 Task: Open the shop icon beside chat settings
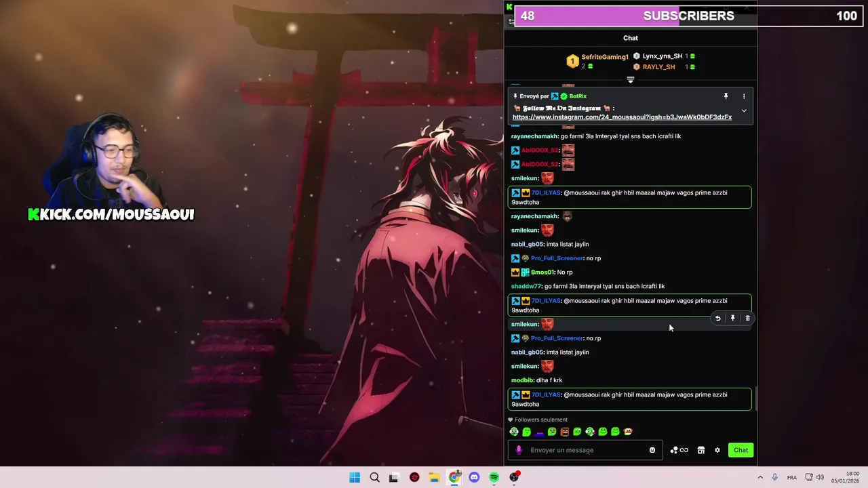701,450
